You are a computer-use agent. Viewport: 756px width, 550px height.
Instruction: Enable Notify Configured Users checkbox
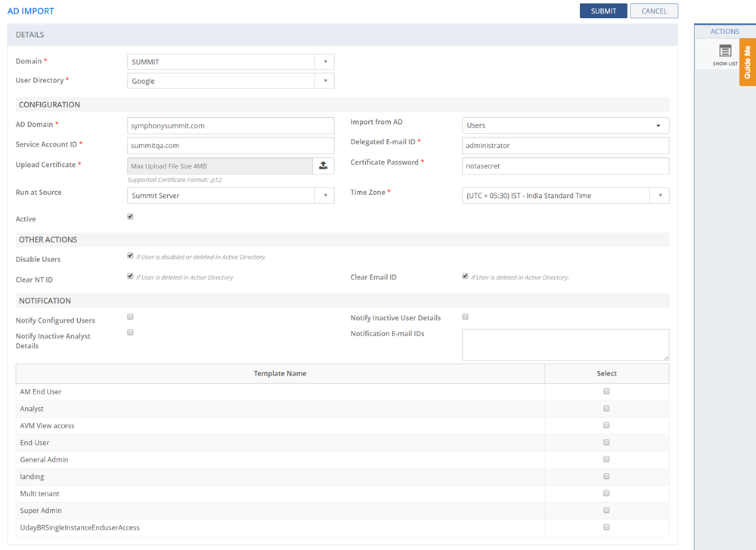[x=130, y=317]
